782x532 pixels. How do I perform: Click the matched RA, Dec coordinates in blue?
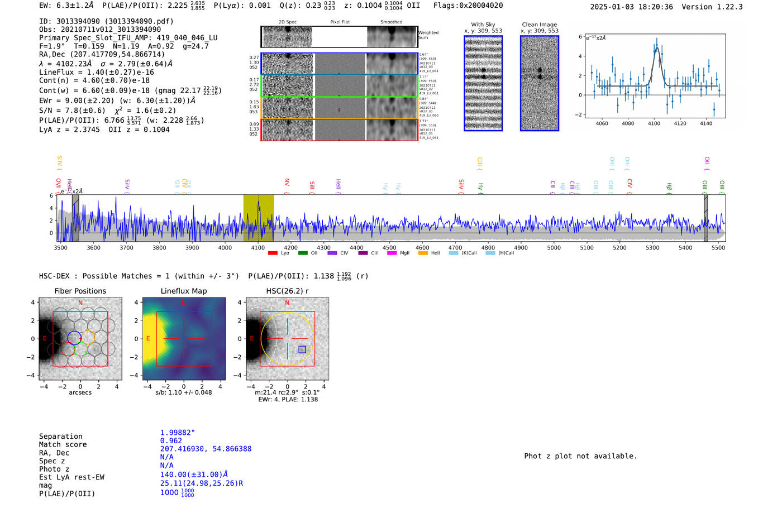[206, 449]
